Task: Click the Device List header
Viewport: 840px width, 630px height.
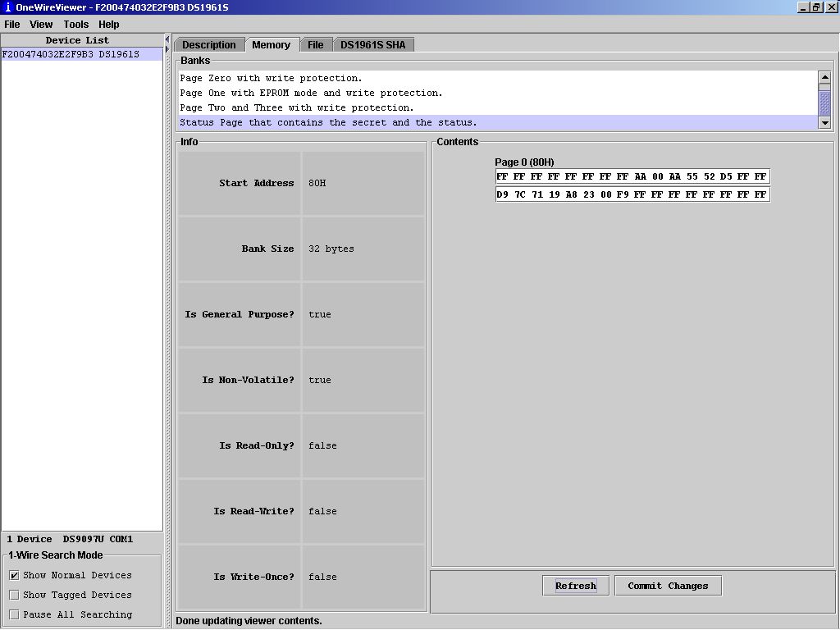Action: point(77,41)
